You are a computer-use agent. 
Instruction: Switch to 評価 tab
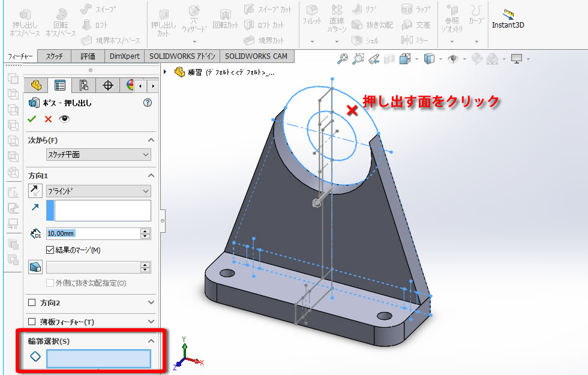tap(88, 56)
